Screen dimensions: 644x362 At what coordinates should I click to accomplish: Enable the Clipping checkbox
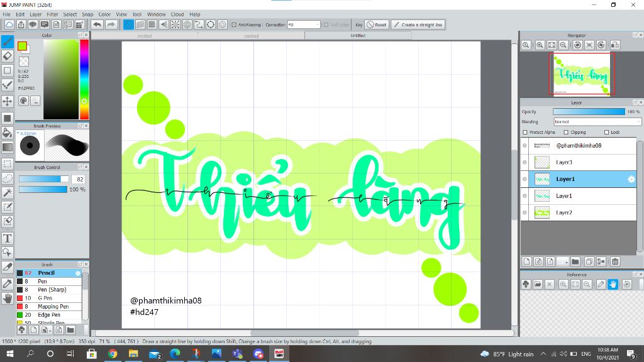[566, 132]
